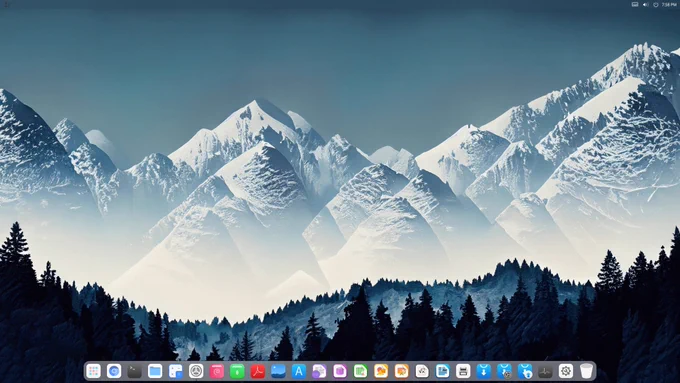Launch the blue LibreOffice Writer icon
680x383 pixels.
tap(442, 371)
